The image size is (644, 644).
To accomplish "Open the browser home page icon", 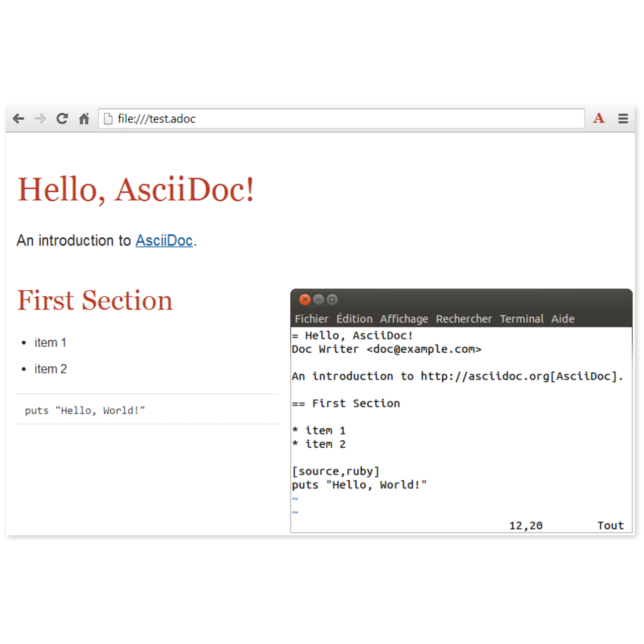I will 84,119.
